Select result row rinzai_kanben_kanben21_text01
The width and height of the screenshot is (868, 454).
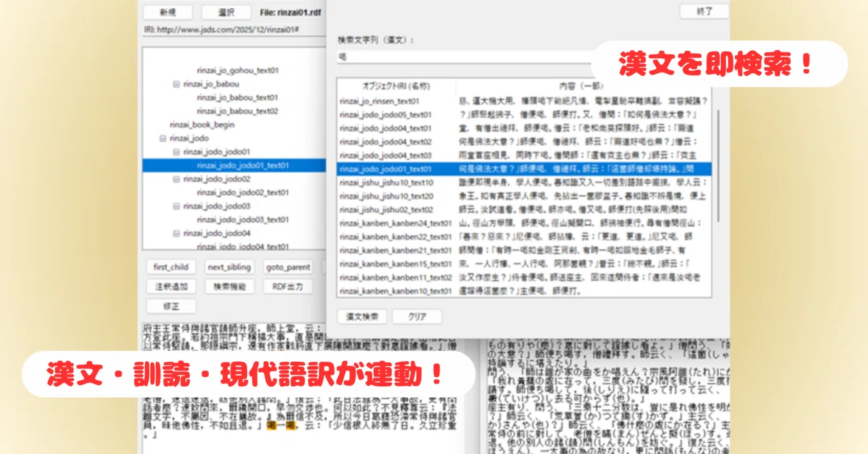(x=524, y=250)
